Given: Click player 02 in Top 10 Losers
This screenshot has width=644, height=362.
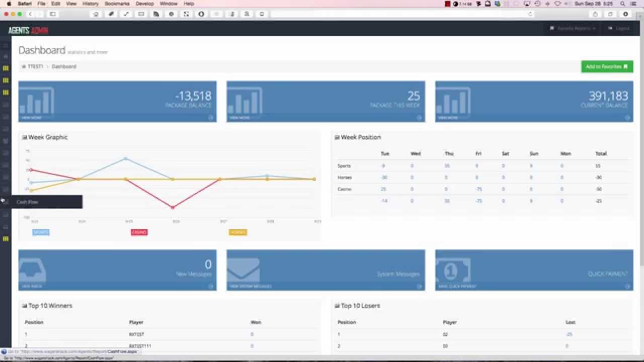Looking at the screenshot, I should point(445,334).
